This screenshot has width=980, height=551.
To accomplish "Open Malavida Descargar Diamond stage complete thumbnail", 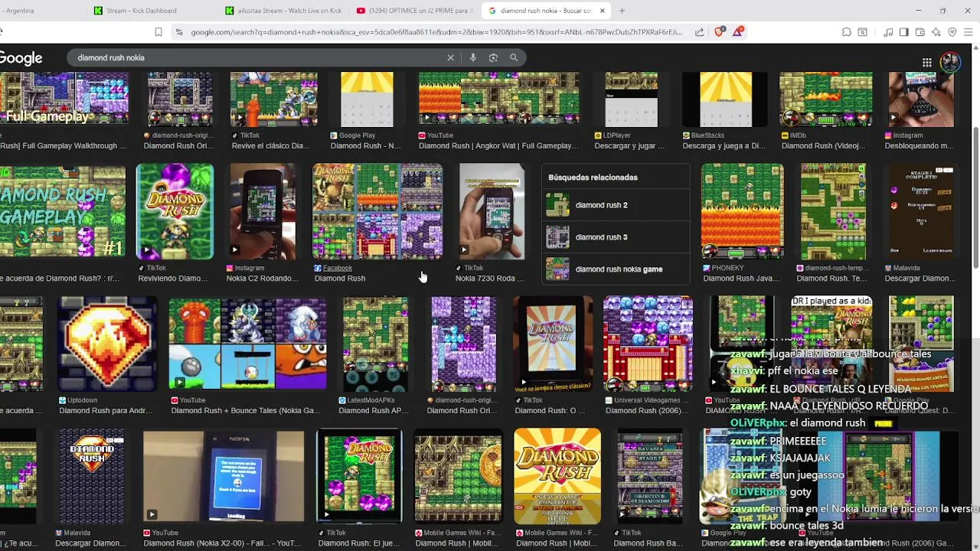I will pyautogui.click(x=921, y=211).
